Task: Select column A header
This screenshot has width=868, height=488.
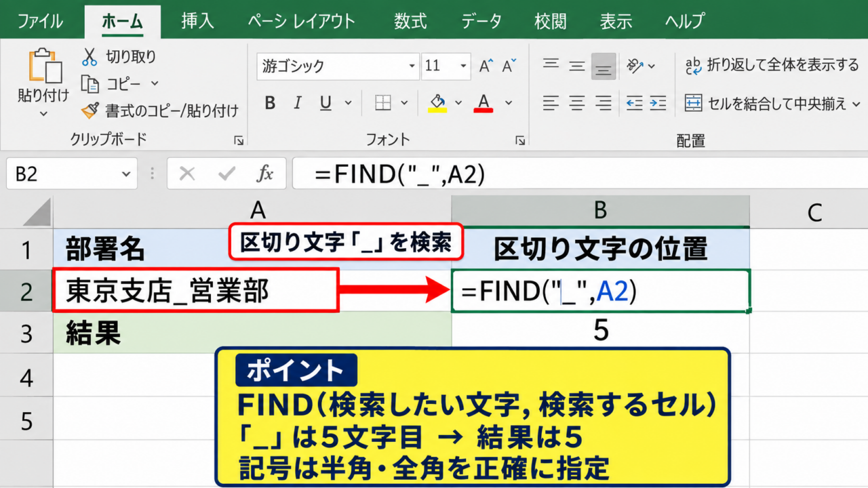Action: (252, 211)
